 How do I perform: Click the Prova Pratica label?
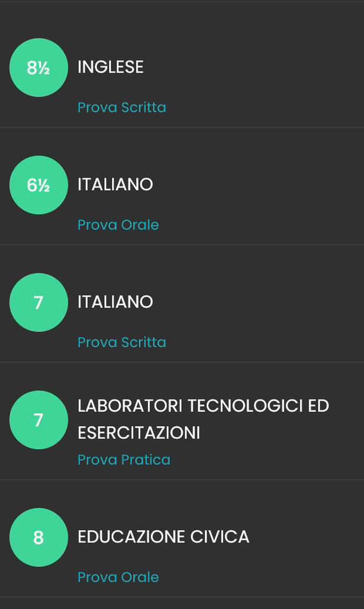(x=124, y=460)
